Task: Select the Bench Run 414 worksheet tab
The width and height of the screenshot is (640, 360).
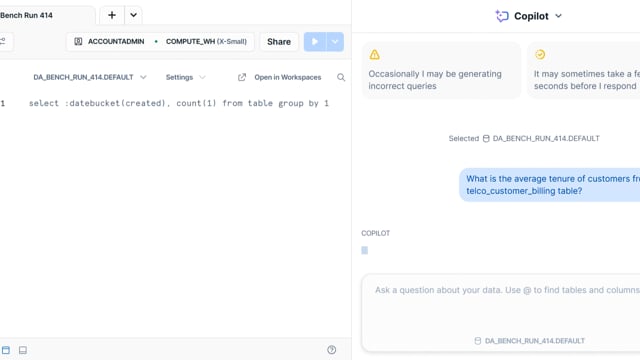Action: click(26, 16)
